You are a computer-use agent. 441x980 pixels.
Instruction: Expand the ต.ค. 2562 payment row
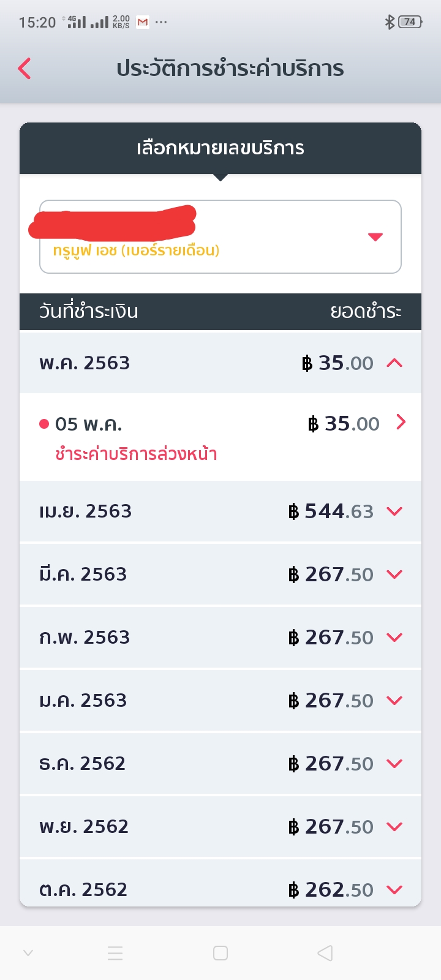[x=395, y=889]
